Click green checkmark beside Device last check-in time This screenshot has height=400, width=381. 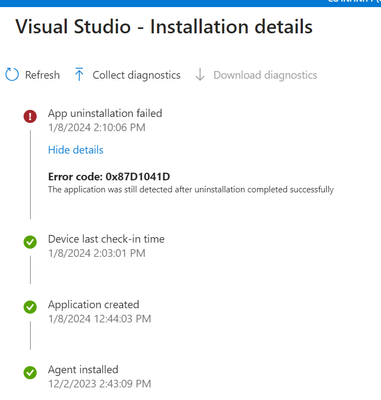[30, 242]
